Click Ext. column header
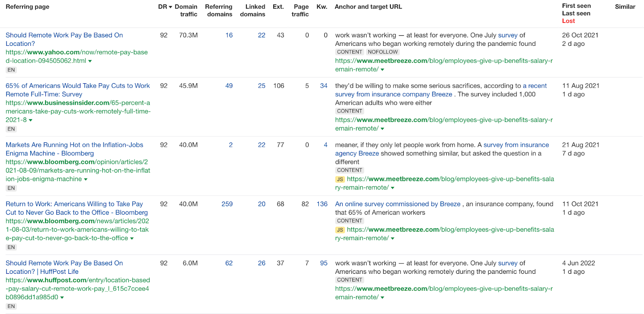The height and width of the screenshot is (314, 644). pyautogui.click(x=278, y=7)
